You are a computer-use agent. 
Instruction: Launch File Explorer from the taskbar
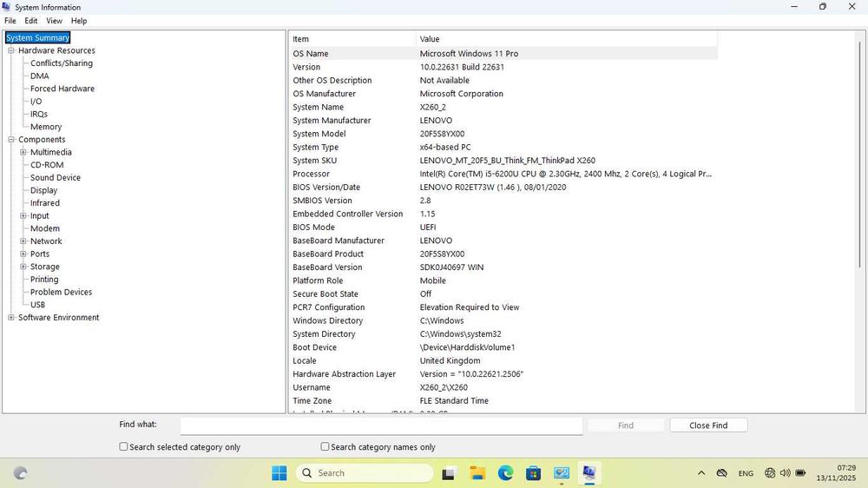pos(477,473)
